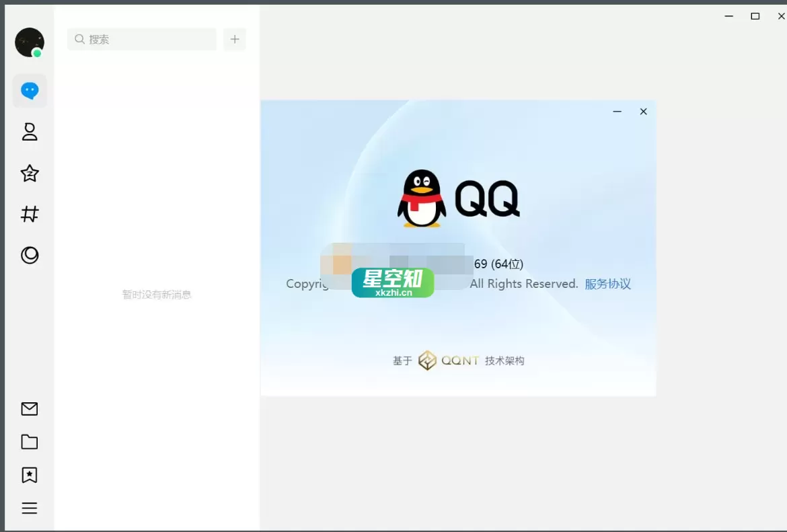
Task: Click the xkzhi.cn watermark badge
Action: [392, 283]
